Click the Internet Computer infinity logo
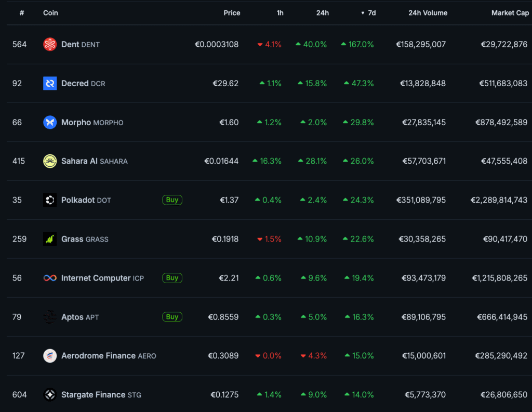 (x=50, y=278)
